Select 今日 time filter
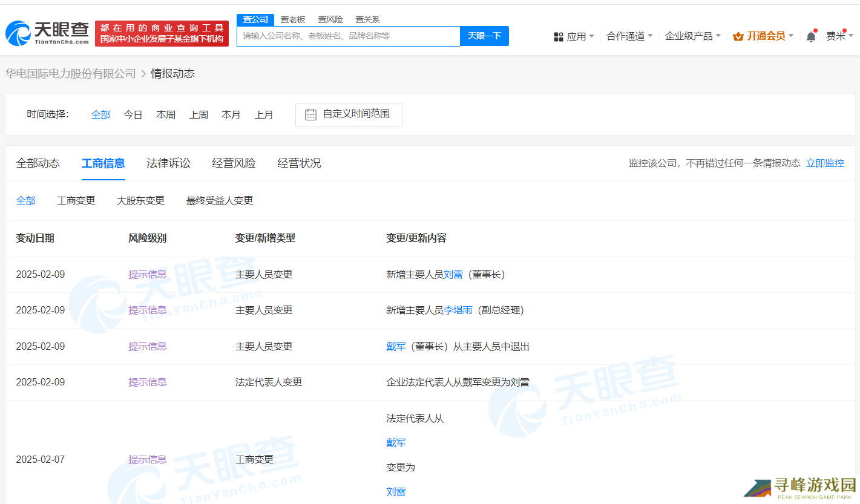This screenshot has height=504, width=860. pos(133,114)
